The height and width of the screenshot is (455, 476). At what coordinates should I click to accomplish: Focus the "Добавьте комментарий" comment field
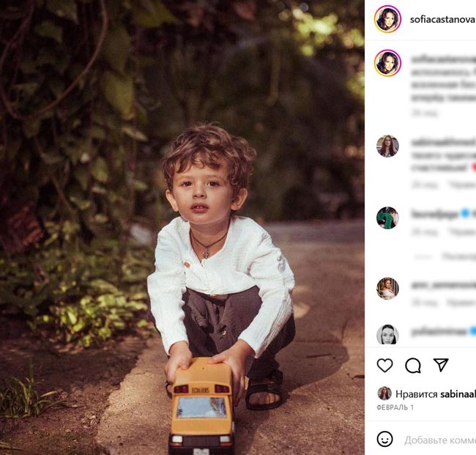[x=439, y=440]
